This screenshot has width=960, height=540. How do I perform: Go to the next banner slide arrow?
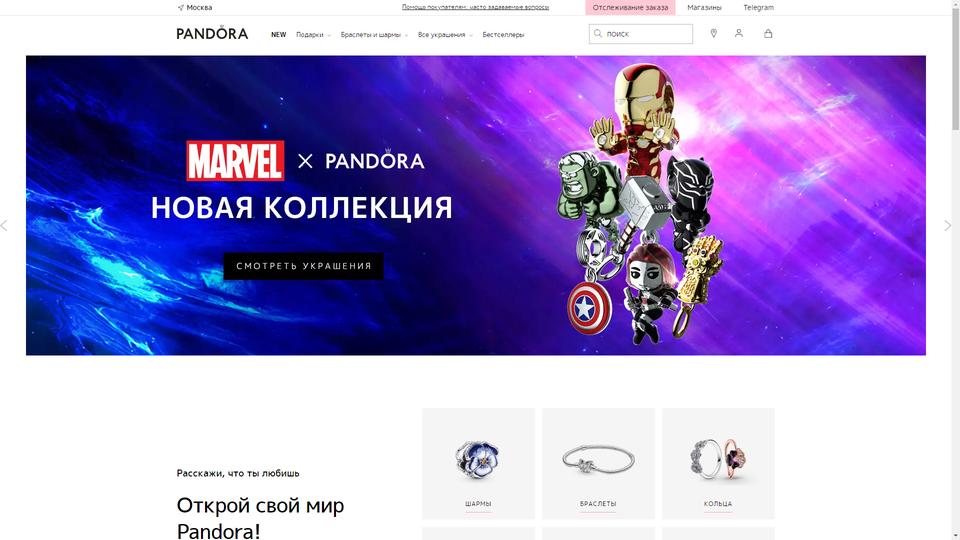948,226
